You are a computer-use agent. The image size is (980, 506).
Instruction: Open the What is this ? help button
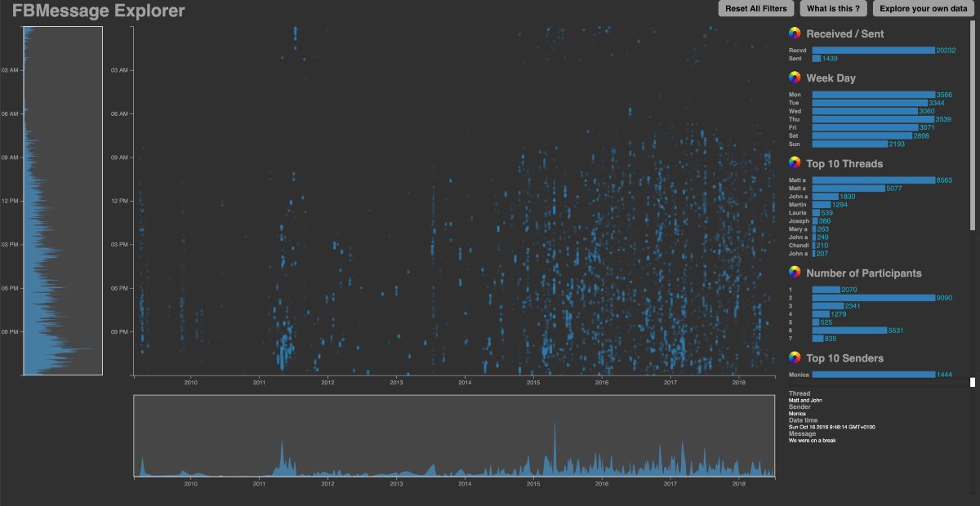click(x=831, y=9)
